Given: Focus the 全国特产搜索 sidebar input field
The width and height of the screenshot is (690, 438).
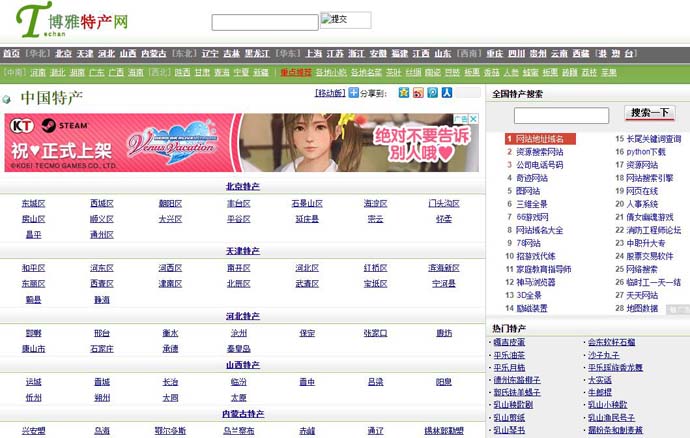Looking at the screenshot, I should point(561,115).
